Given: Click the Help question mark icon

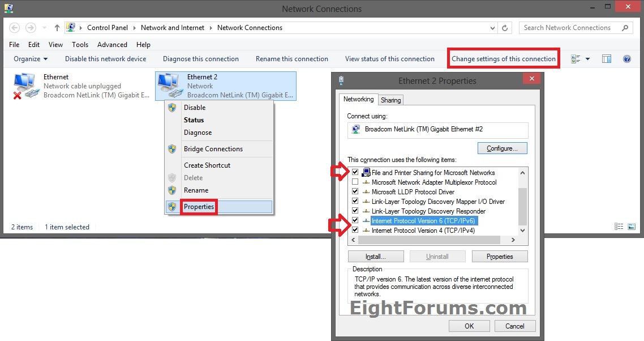Looking at the screenshot, I should (626, 59).
